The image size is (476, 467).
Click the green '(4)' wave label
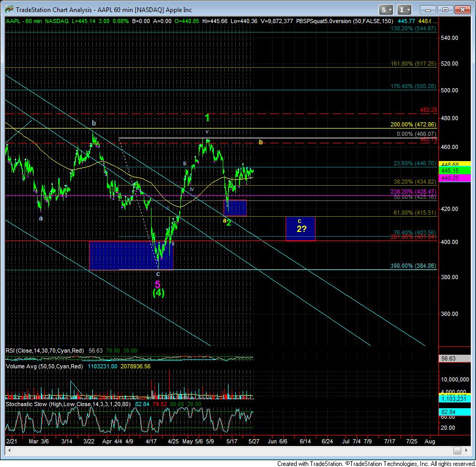point(158,293)
